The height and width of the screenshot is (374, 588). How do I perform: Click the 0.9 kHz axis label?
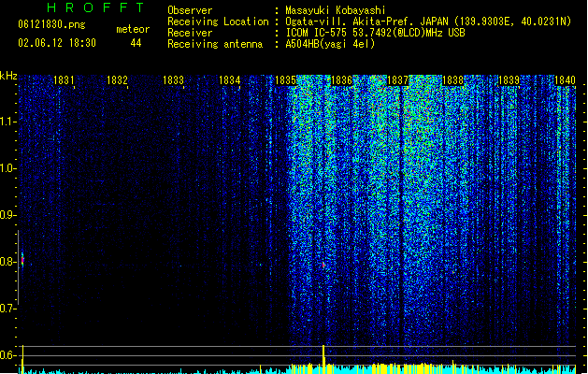7,215
